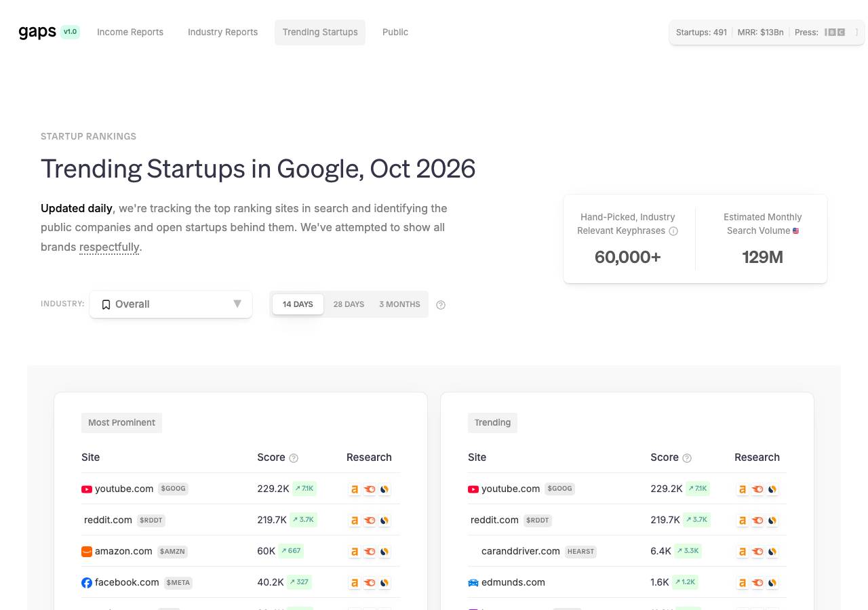868x610 pixels.
Task: Open edmunds.com in the Trending list
Action: 513,582
